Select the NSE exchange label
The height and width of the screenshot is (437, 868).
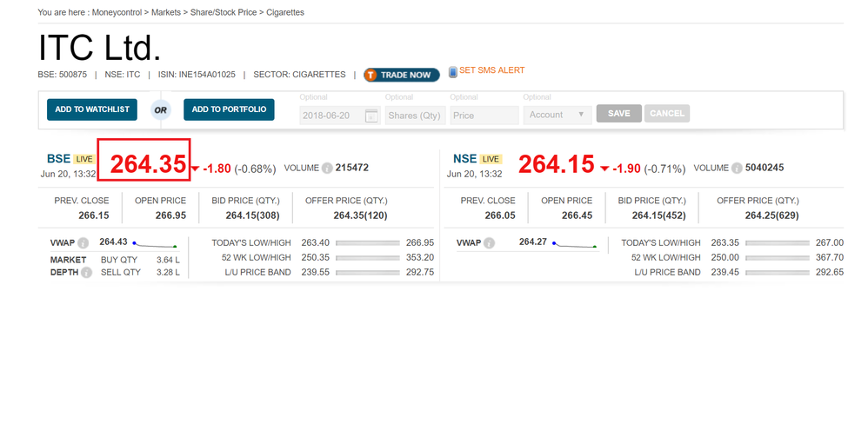(465, 159)
